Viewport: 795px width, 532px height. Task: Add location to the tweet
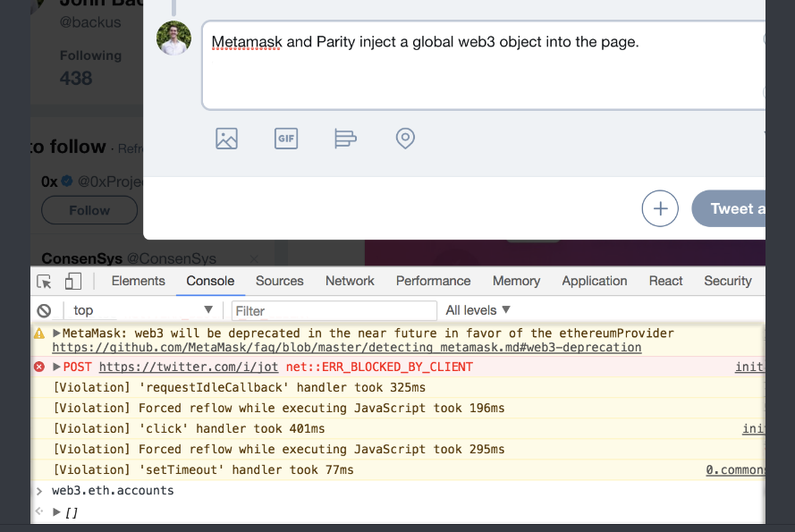405,139
